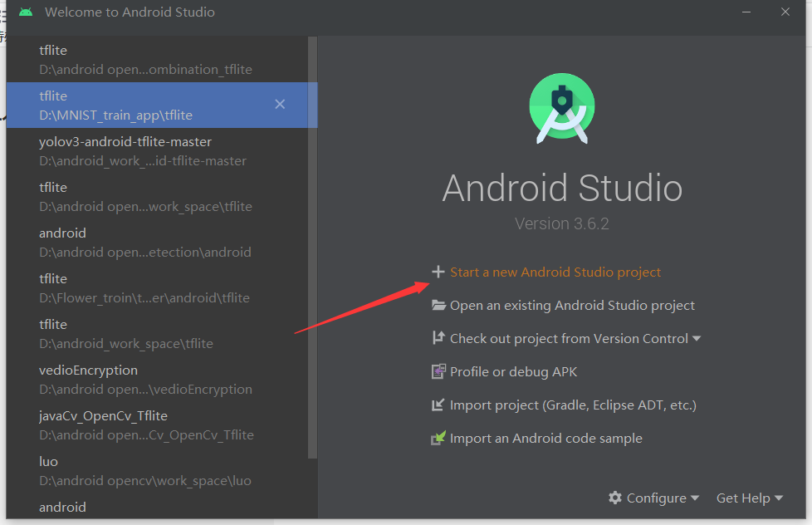
Task: Click the version control checkout icon
Action: 438,338
